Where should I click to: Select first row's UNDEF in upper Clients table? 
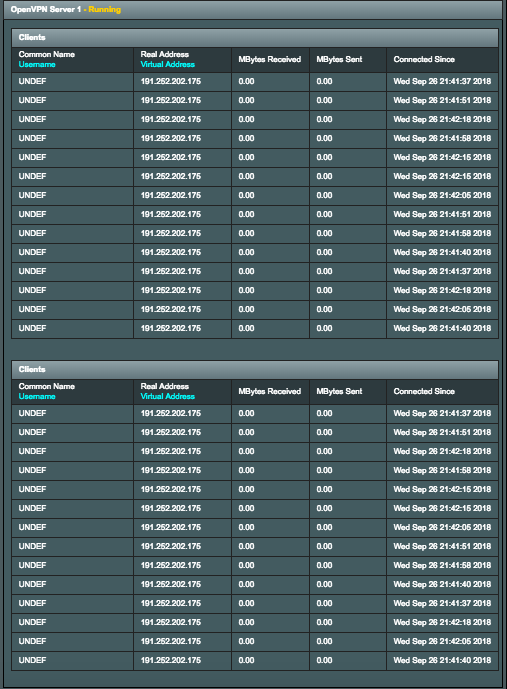coord(32,81)
